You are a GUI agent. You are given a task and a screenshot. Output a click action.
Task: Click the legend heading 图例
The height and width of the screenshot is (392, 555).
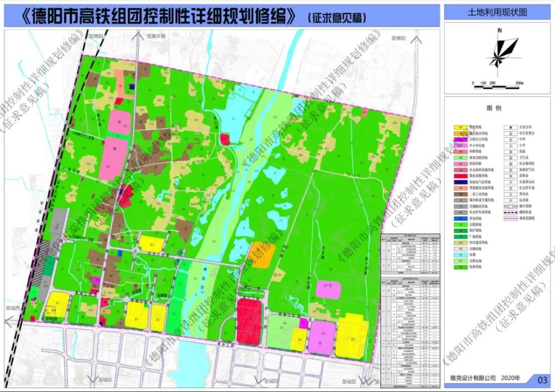(x=494, y=108)
